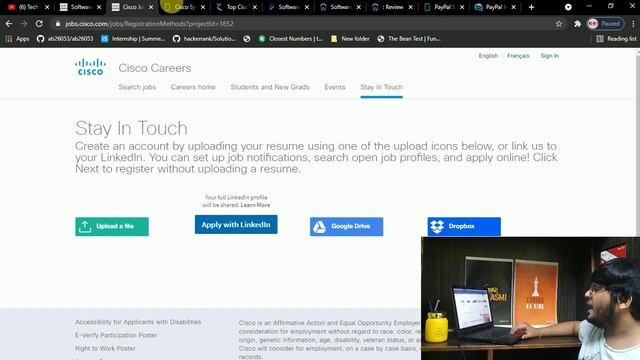This screenshot has width=640, height=360.
Task: Open globe icon bookmark
Action: click(247, 39)
